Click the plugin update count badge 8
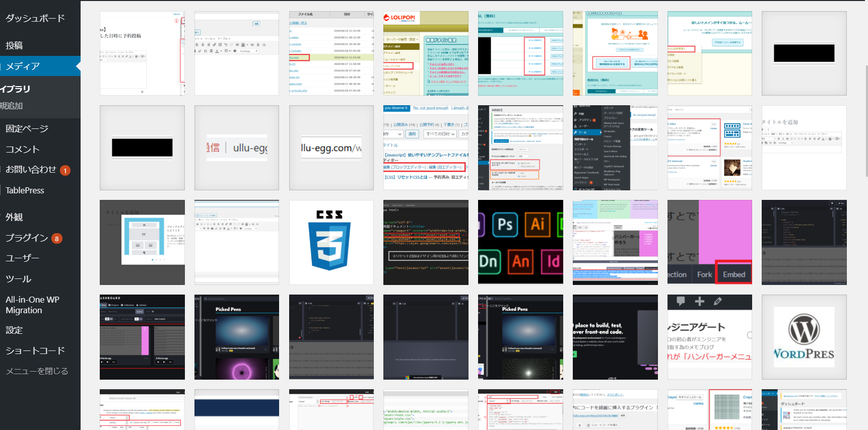 (x=57, y=239)
